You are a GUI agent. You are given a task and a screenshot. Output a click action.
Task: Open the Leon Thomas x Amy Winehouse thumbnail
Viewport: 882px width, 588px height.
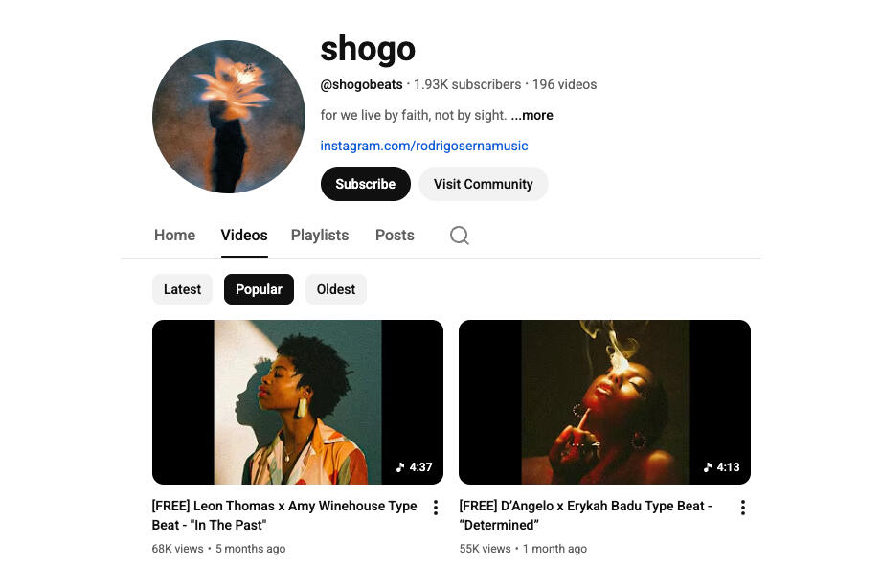point(298,402)
